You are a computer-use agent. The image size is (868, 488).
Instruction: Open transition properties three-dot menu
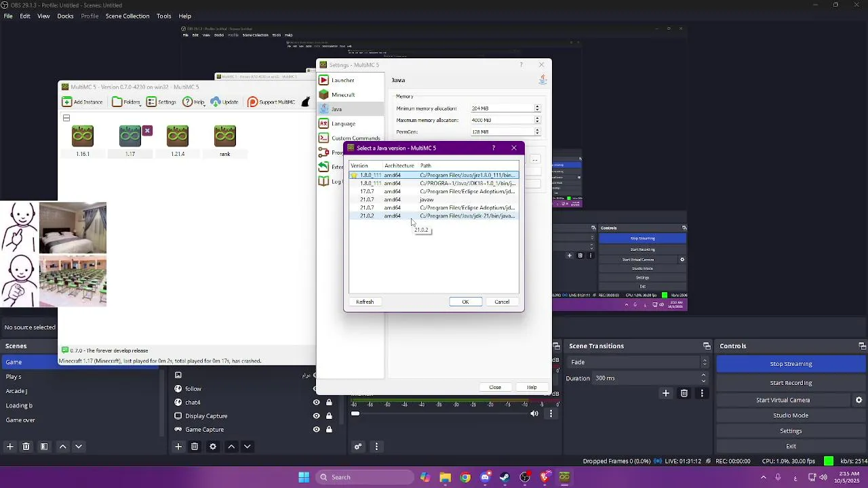point(702,393)
